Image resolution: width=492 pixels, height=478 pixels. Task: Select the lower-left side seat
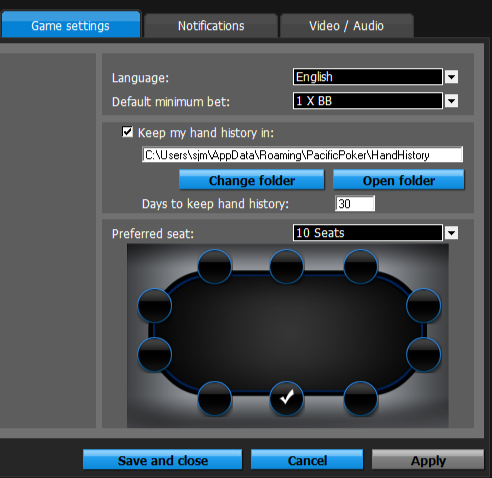155,354
